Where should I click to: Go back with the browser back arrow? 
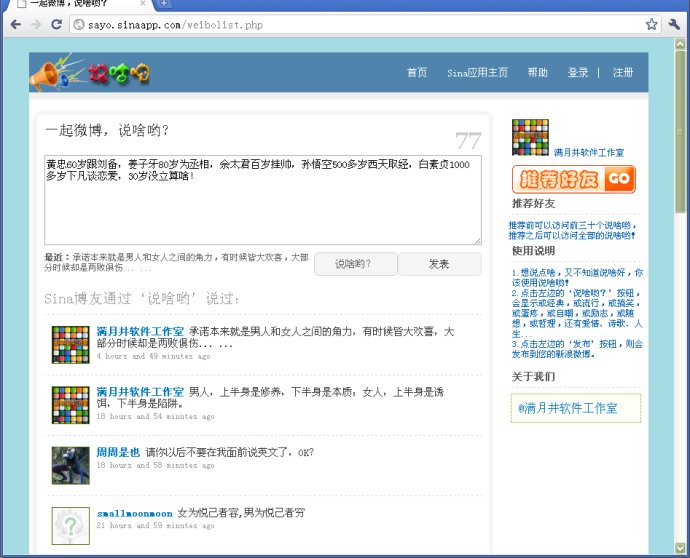point(15,24)
